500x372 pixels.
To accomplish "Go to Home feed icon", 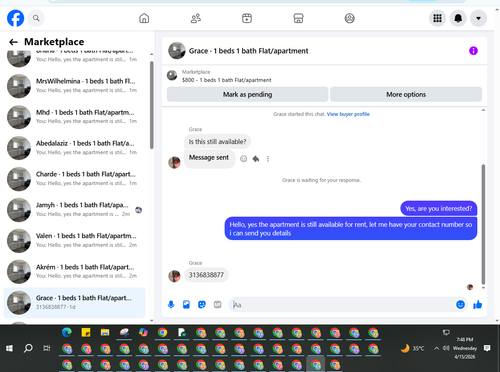I will pyautogui.click(x=144, y=18).
